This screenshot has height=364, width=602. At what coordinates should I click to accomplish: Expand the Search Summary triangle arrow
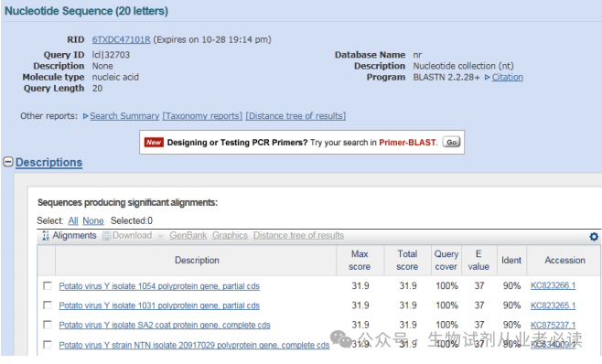click(x=86, y=116)
